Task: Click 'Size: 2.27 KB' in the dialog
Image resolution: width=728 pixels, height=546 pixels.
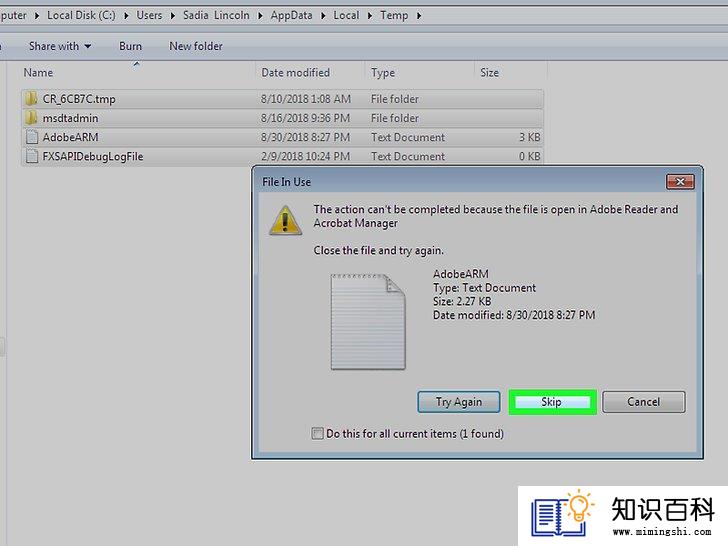Action: [x=462, y=301]
